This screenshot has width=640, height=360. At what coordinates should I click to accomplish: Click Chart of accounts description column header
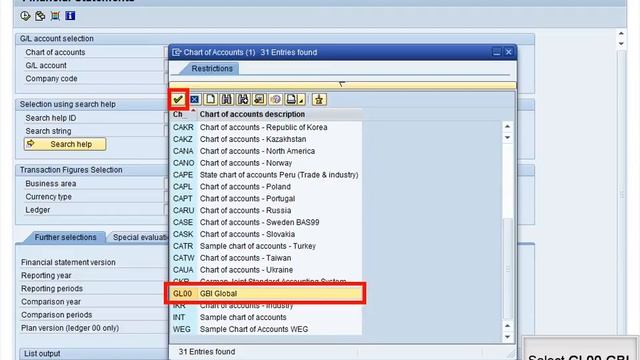[280, 114]
